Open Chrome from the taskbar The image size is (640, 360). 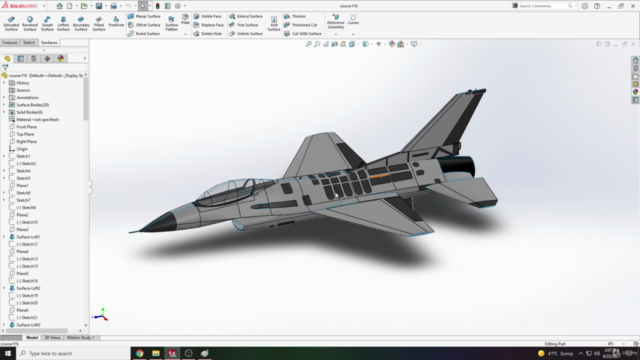(x=140, y=353)
